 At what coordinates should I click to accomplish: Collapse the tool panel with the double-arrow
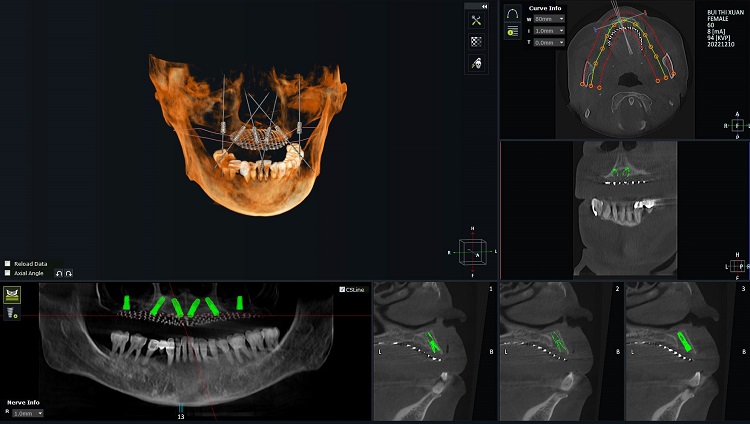(x=484, y=6)
